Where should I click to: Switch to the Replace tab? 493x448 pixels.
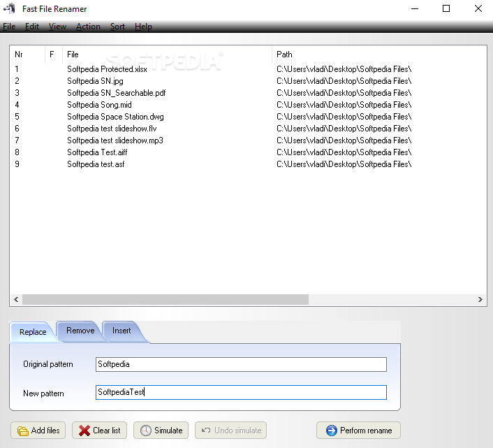point(33,332)
